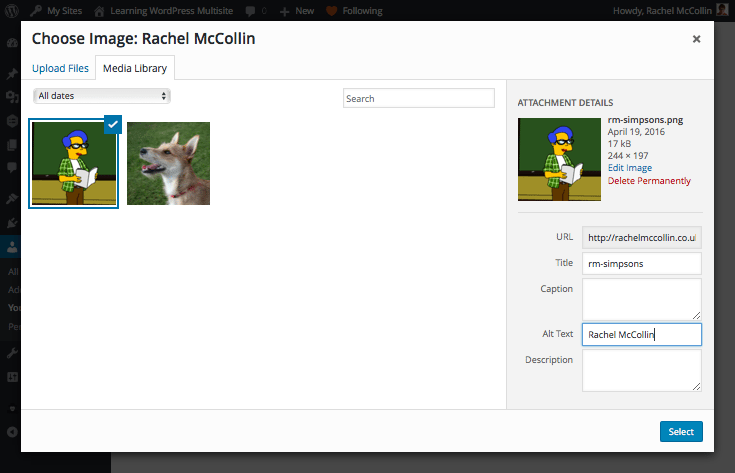
Task: Click the ATTACHMENT DETAILS heading
Action: 565,103
